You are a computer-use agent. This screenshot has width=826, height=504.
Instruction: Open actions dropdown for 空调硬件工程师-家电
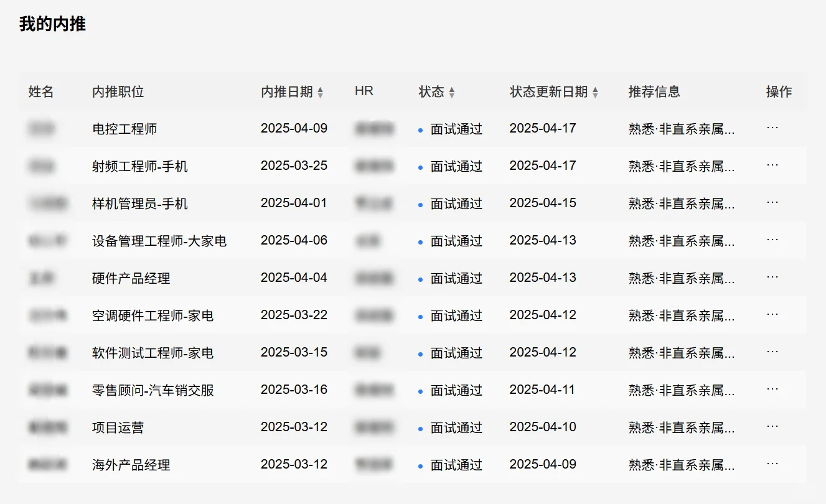click(772, 315)
